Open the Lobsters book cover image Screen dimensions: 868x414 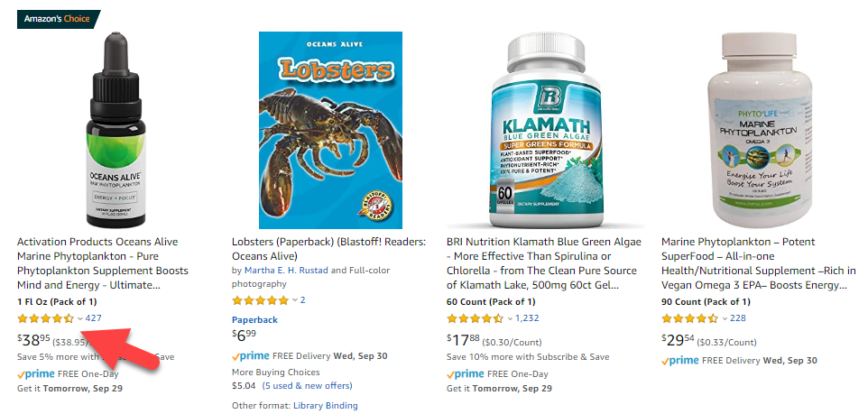tap(330, 130)
